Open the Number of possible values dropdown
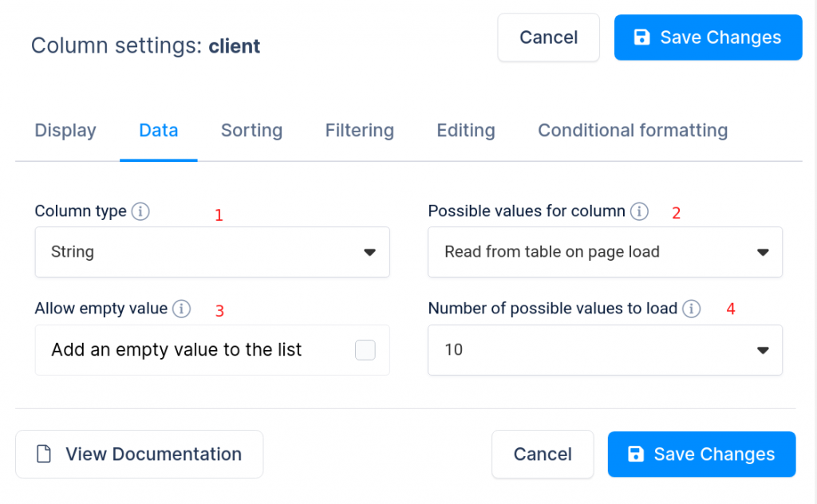This screenshot has width=817, height=504. pos(605,349)
